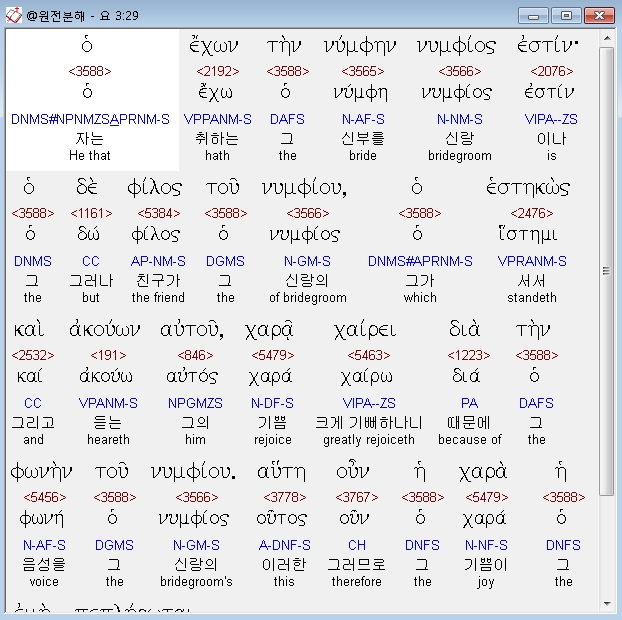Viewport: 622px width, 620px height.
Task: Click the Greek word ἀκούων
Action: (105, 330)
